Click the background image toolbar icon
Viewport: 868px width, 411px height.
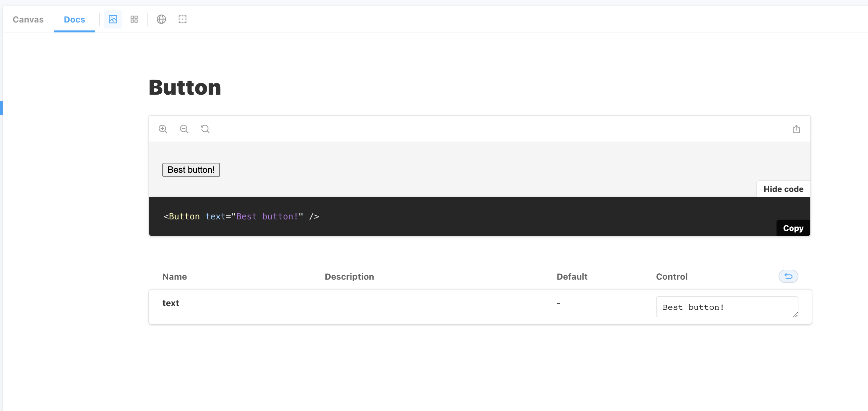tap(113, 19)
